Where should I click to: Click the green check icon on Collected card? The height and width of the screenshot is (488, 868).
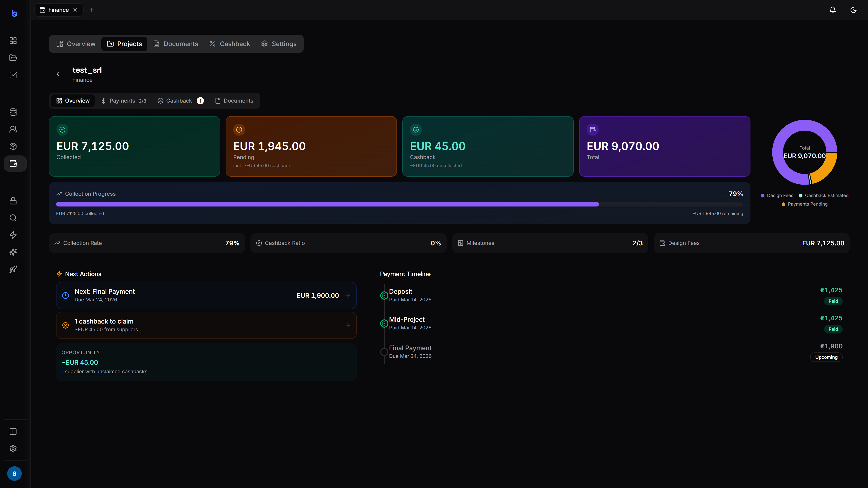tap(62, 130)
